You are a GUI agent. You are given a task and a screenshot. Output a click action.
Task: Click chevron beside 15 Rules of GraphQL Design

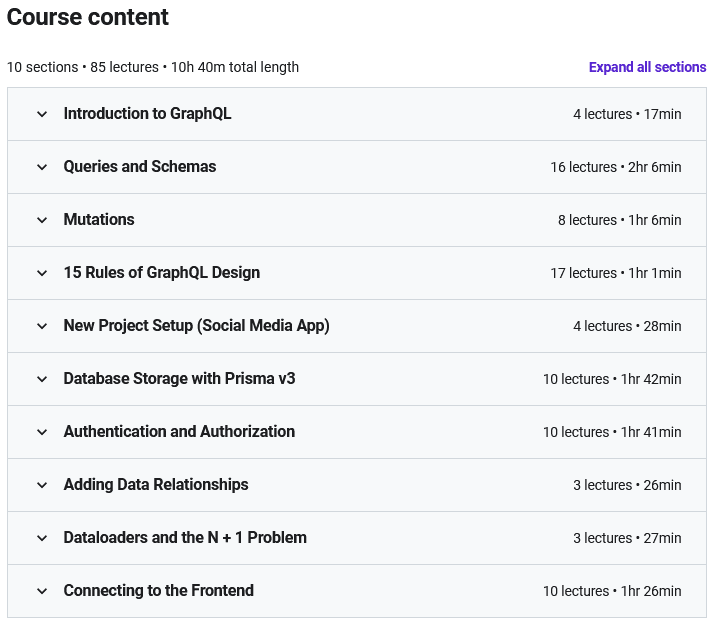(42, 273)
